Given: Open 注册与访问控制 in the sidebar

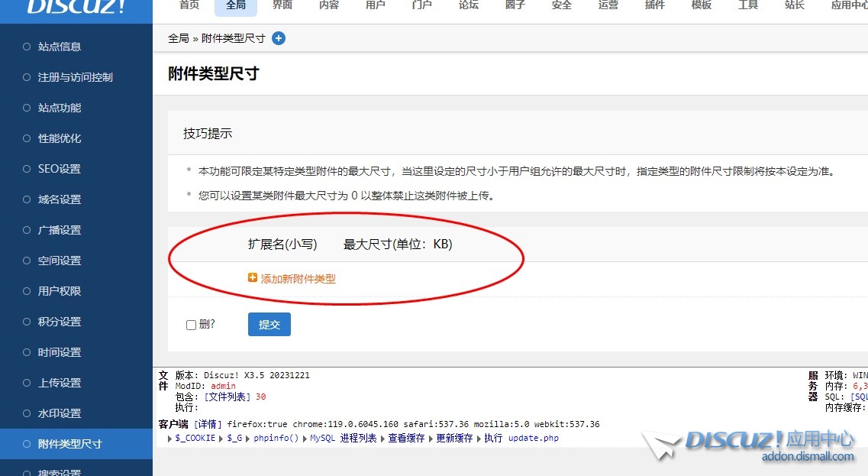Looking at the screenshot, I should click(x=76, y=77).
